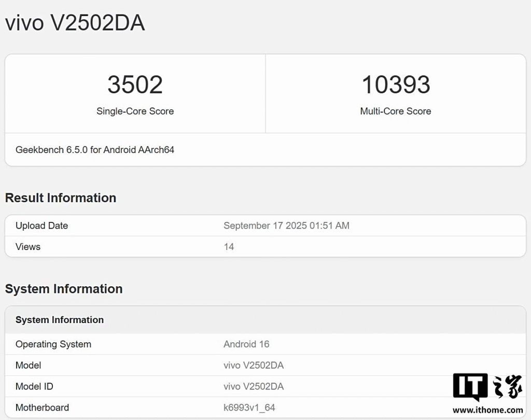Click the Android 16 value
This screenshot has height=420, width=531.
246,344
